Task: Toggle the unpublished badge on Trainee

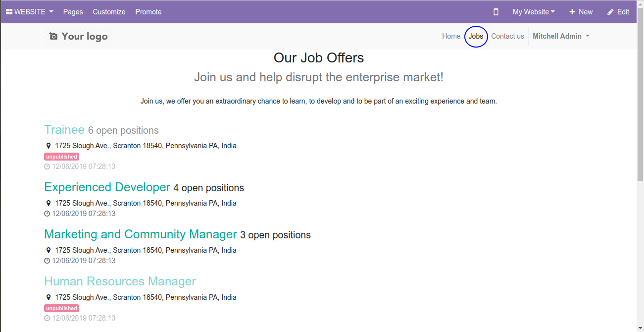Action: [61, 157]
